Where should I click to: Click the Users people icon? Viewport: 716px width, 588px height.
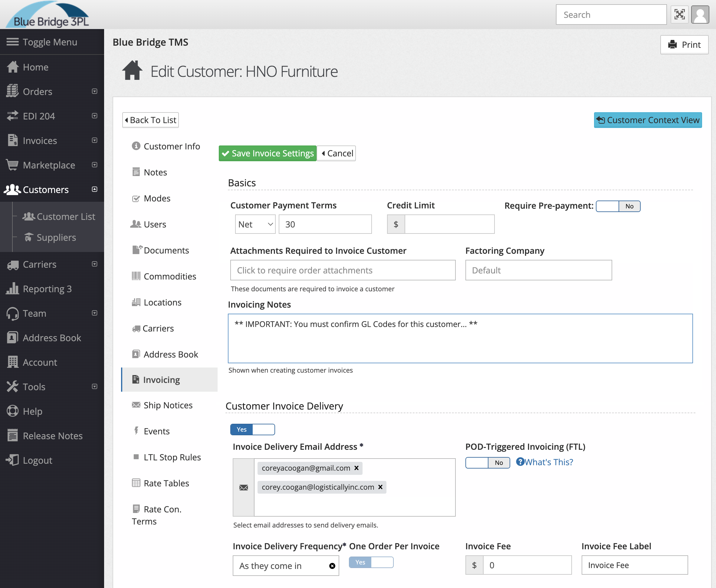coord(136,224)
